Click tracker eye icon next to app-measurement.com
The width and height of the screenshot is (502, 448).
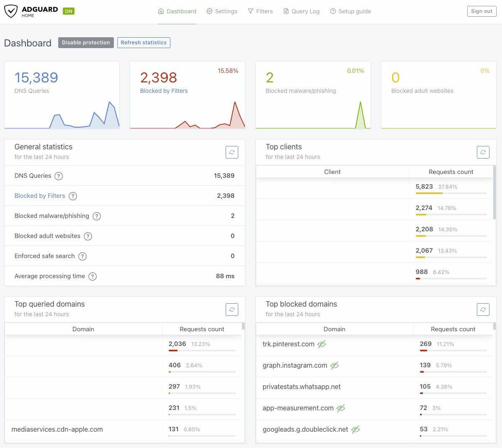click(341, 408)
